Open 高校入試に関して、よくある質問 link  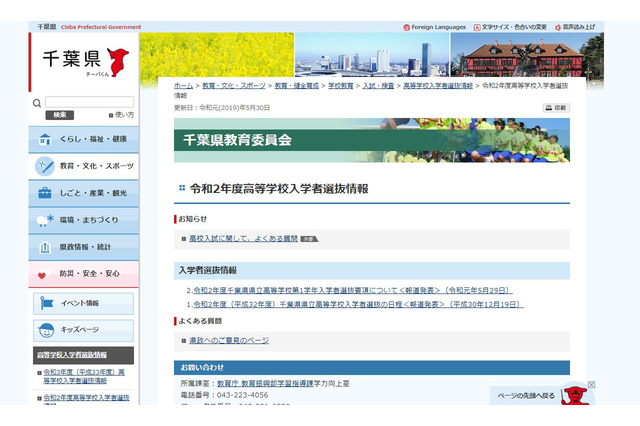pyautogui.click(x=244, y=239)
